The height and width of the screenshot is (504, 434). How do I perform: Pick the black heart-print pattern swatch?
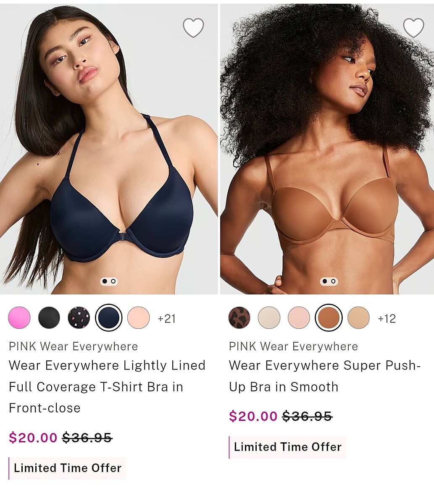tap(79, 318)
